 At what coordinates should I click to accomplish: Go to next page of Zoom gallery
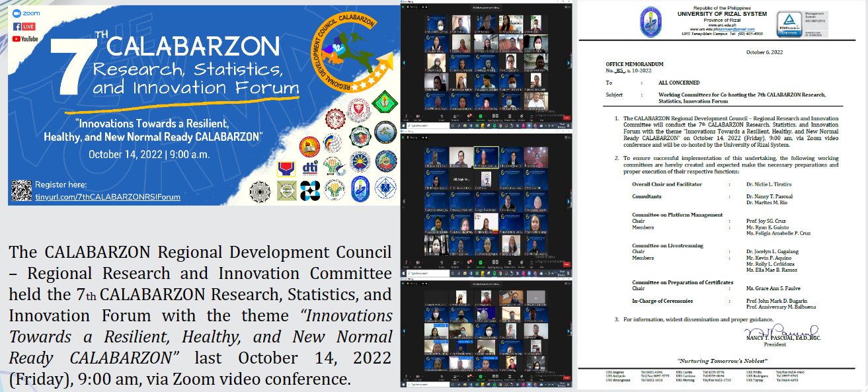(569, 63)
